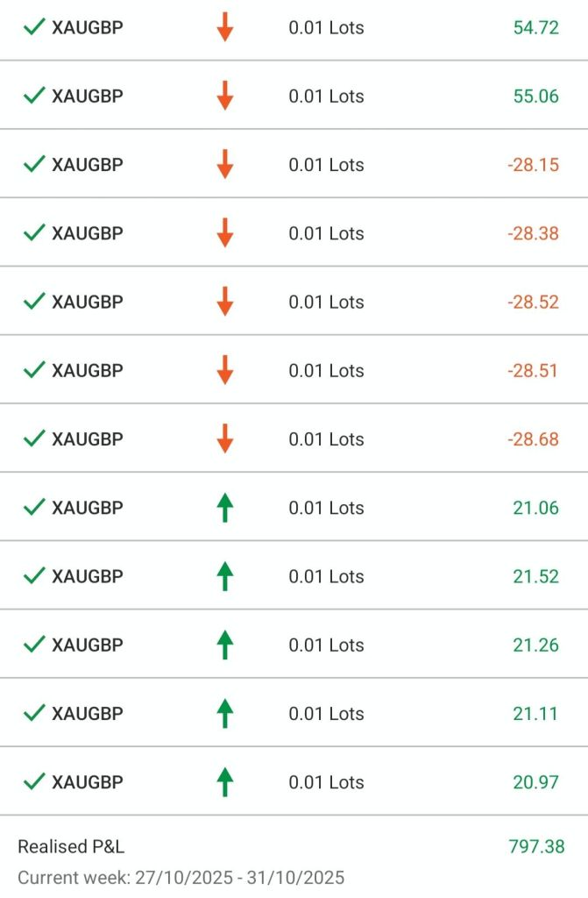Image resolution: width=588 pixels, height=898 pixels.
Task: Click the 0.01 Lots text on the 55.06 row
Action: [x=326, y=96]
